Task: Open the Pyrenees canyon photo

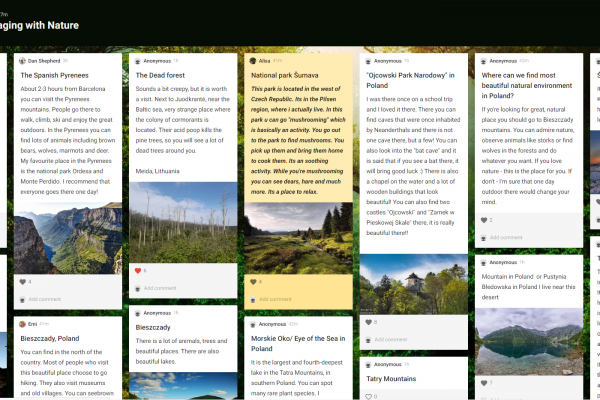Action: tap(68, 238)
